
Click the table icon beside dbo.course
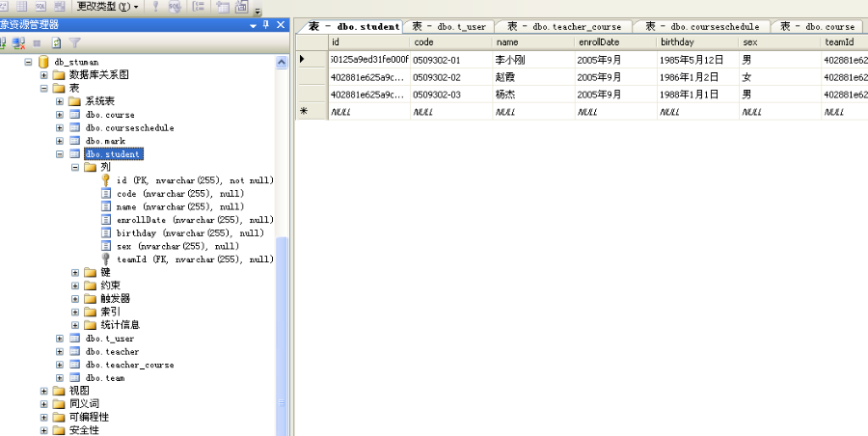74,115
